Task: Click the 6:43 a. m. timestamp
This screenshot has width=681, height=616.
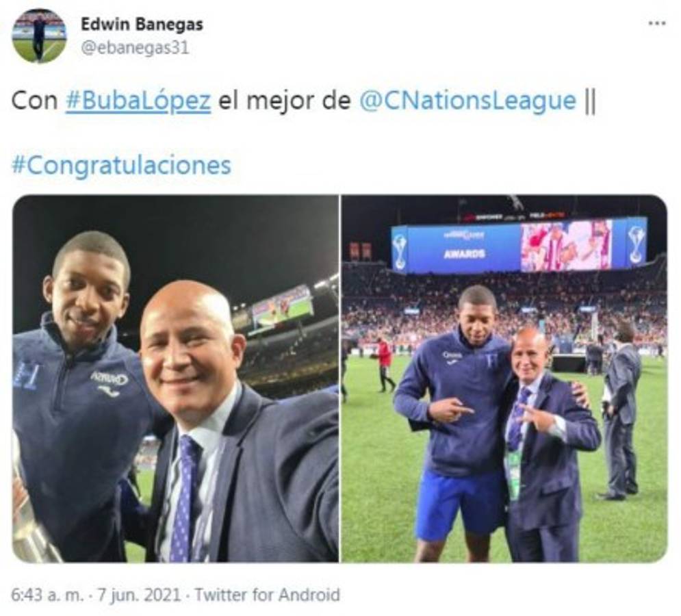Action: tap(47, 595)
